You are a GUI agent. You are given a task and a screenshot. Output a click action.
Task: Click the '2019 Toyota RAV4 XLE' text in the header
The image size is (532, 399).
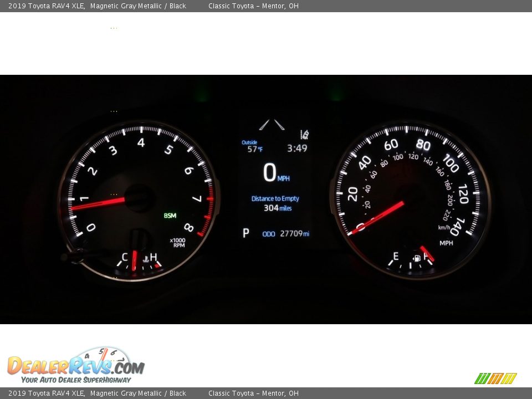click(46, 6)
